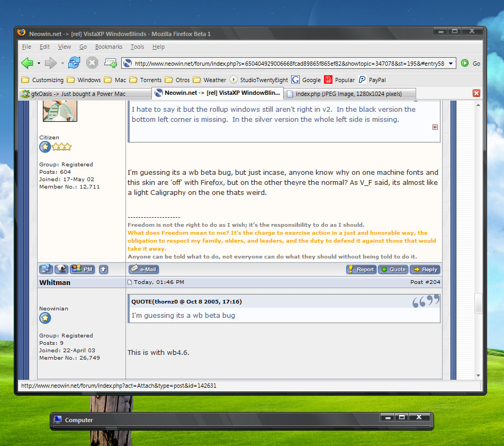This screenshot has height=446, width=504.
Task: Click the photo camera icon in post footer
Action: point(61,269)
